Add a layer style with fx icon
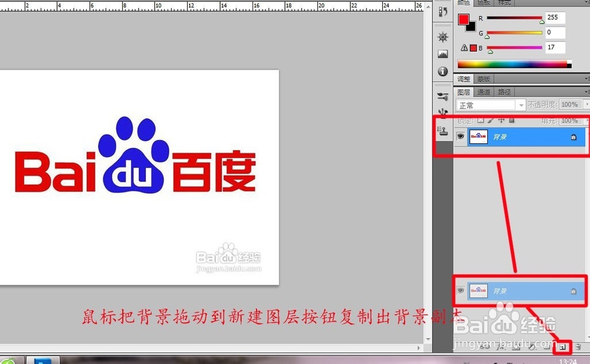The image size is (590, 364). [x=501, y=347]
